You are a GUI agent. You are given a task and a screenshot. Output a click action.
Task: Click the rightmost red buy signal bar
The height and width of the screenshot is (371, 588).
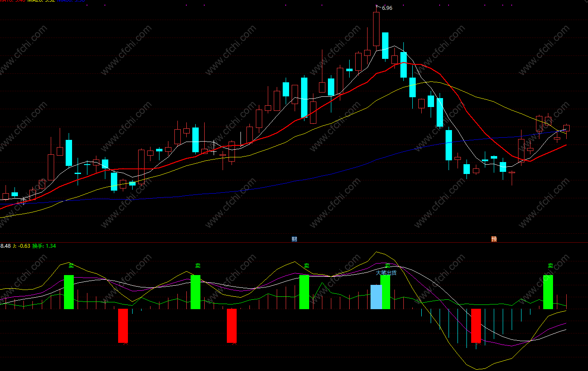pyautogui.click(x=476, y=326)
